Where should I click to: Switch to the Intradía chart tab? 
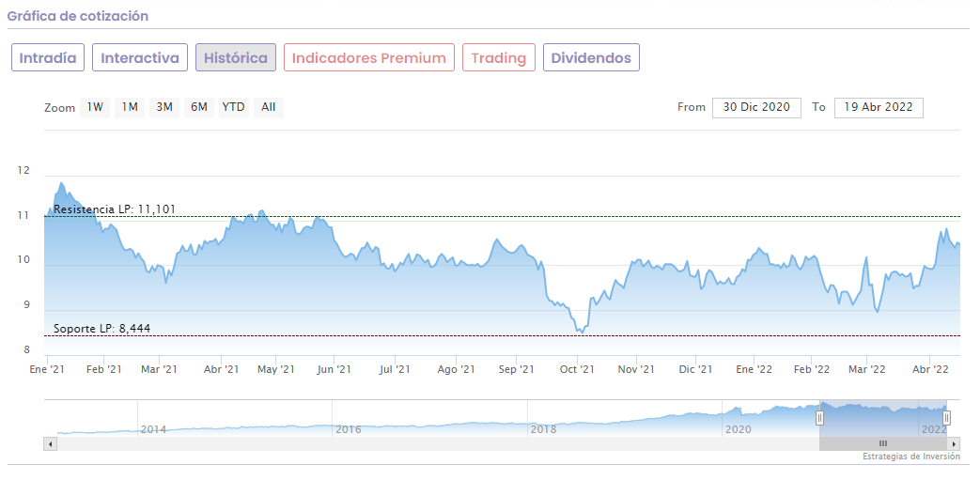pyautogui.click(x=48, y=58)
